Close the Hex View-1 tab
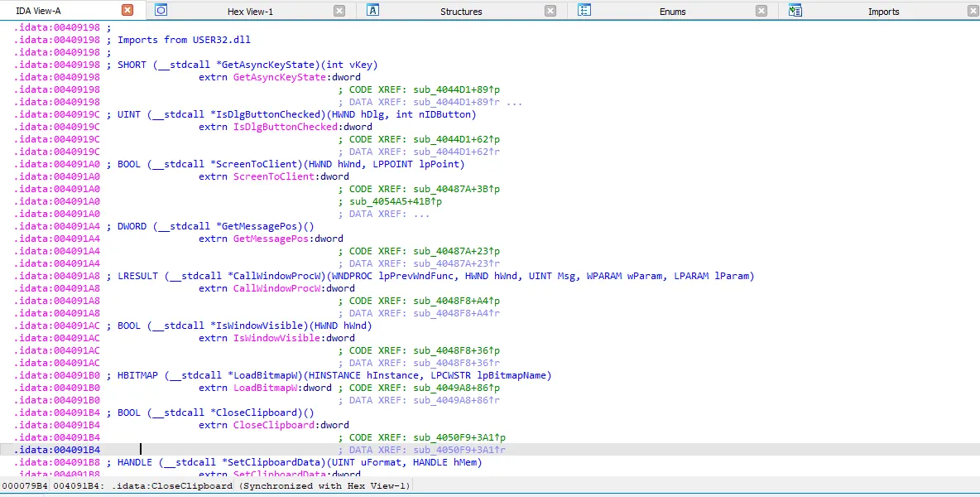The width and height of the screenshot is (980, 497). (x=339, y=11)
